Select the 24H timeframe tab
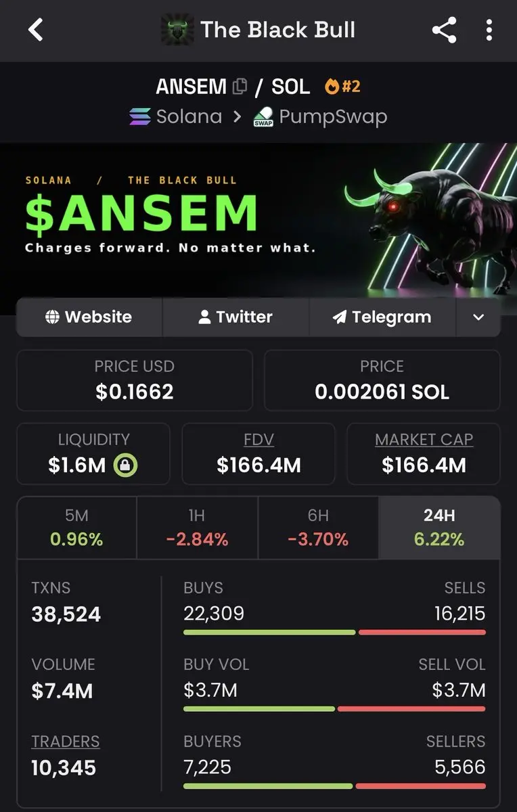Viewport: 517px width, 812px height. point(439,527)
